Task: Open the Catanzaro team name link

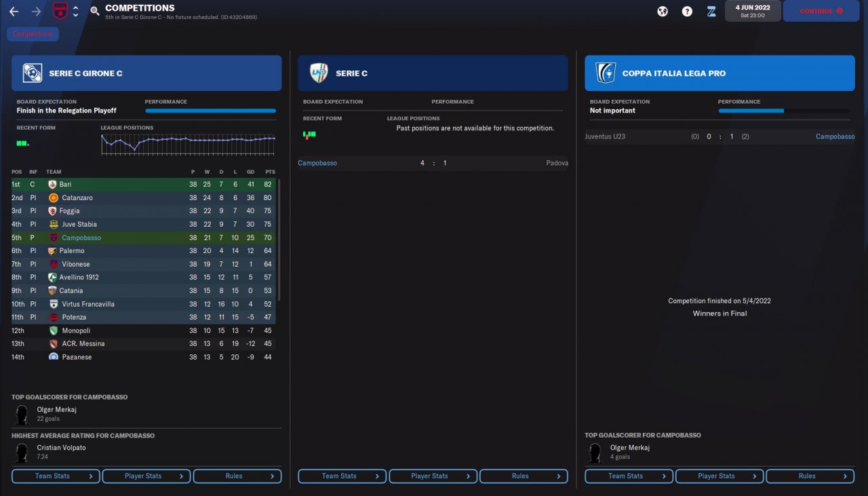Action: (76, 197)
